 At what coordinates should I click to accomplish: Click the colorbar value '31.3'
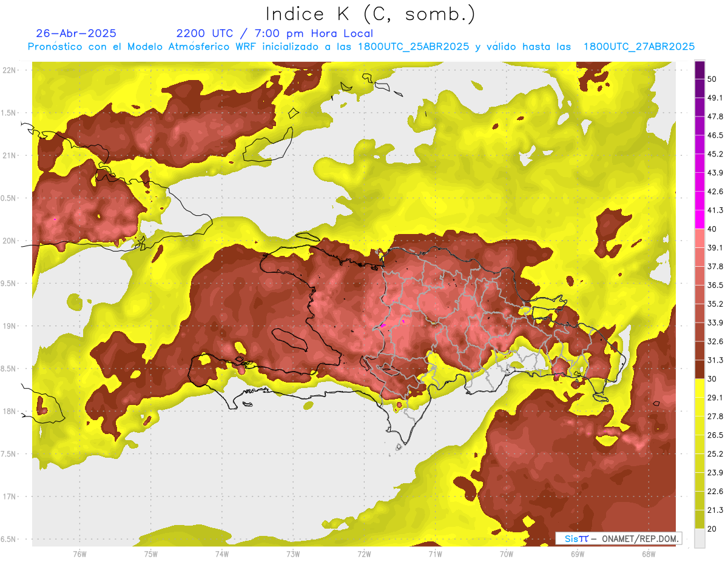[715, 361]
